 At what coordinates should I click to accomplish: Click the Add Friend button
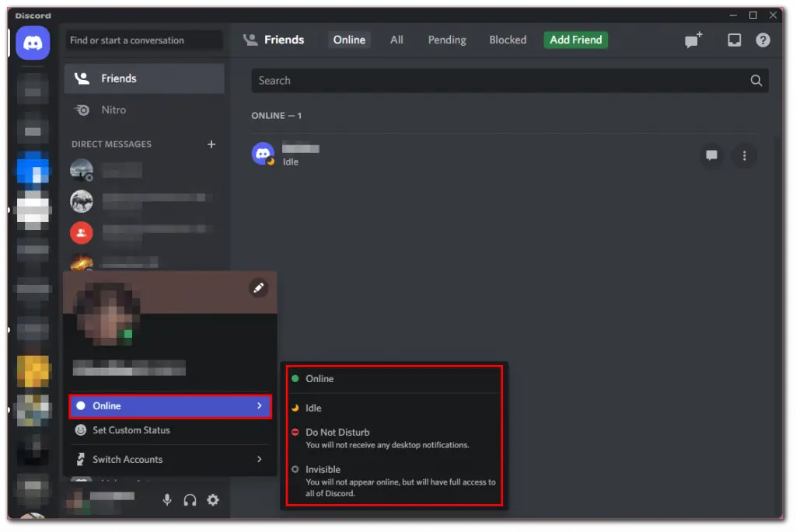[x=575, y=40]
